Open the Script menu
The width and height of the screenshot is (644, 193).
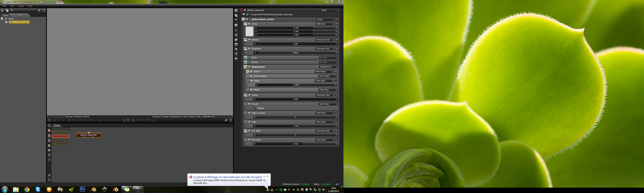point(21,6)
